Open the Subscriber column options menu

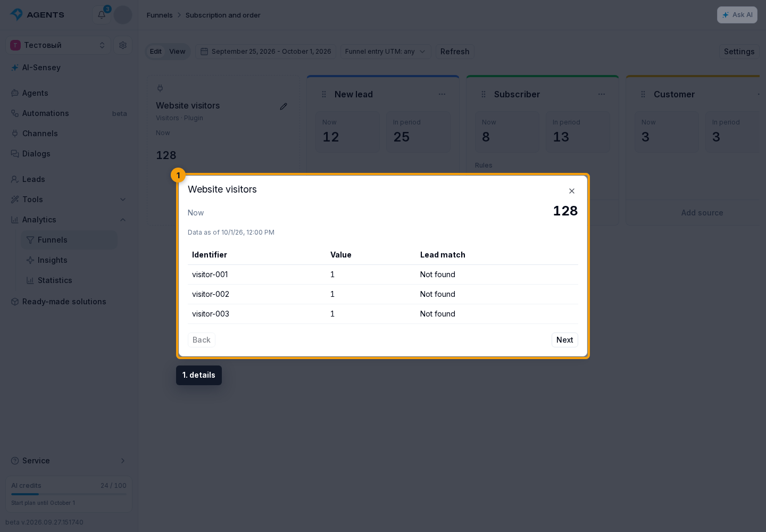602,94
